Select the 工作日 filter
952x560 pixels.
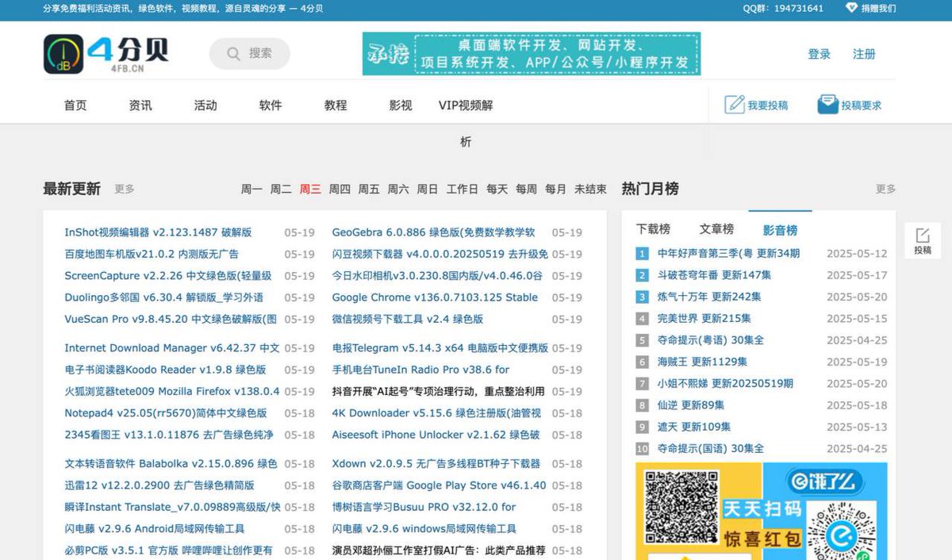463,189
